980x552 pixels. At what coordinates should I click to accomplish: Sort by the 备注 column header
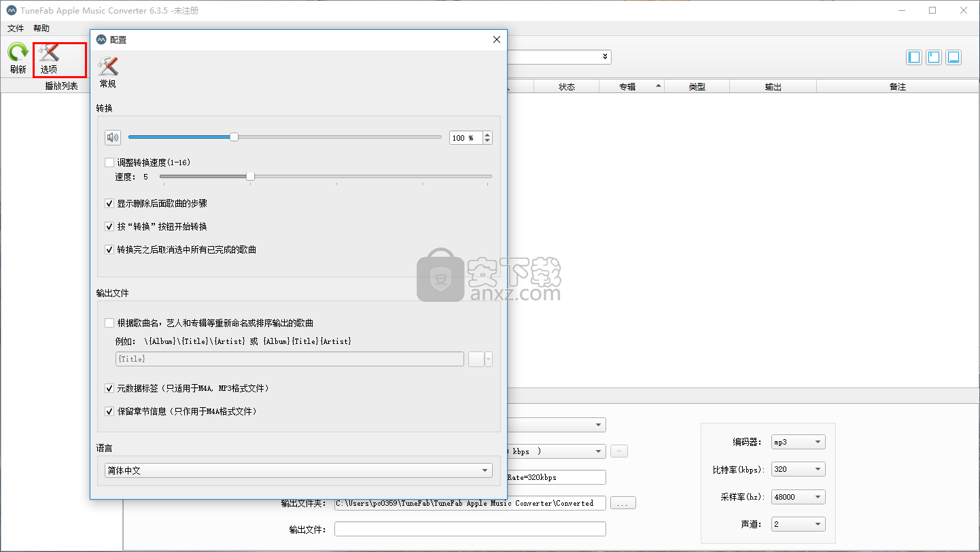click(x=897, y=86)
